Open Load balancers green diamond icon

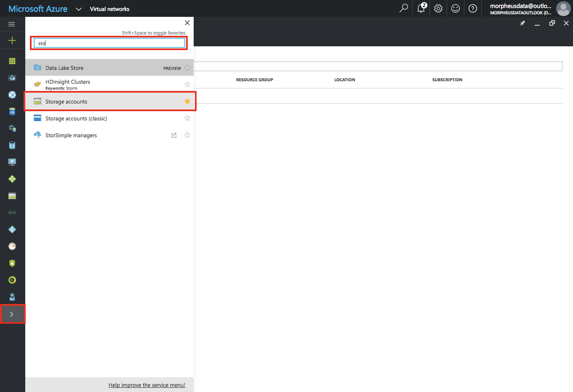12,179
